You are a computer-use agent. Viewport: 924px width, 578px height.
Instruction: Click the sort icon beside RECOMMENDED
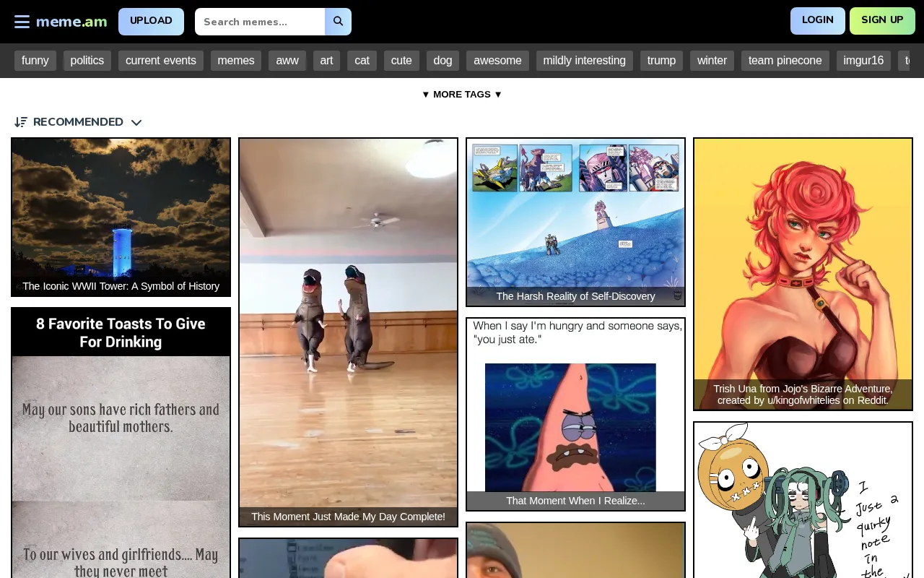(21, 122)
